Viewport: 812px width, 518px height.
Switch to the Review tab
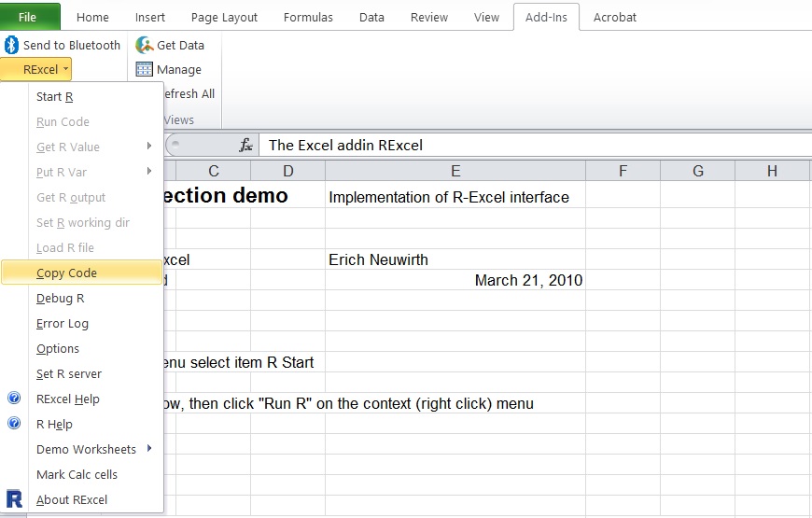[428, 17]
